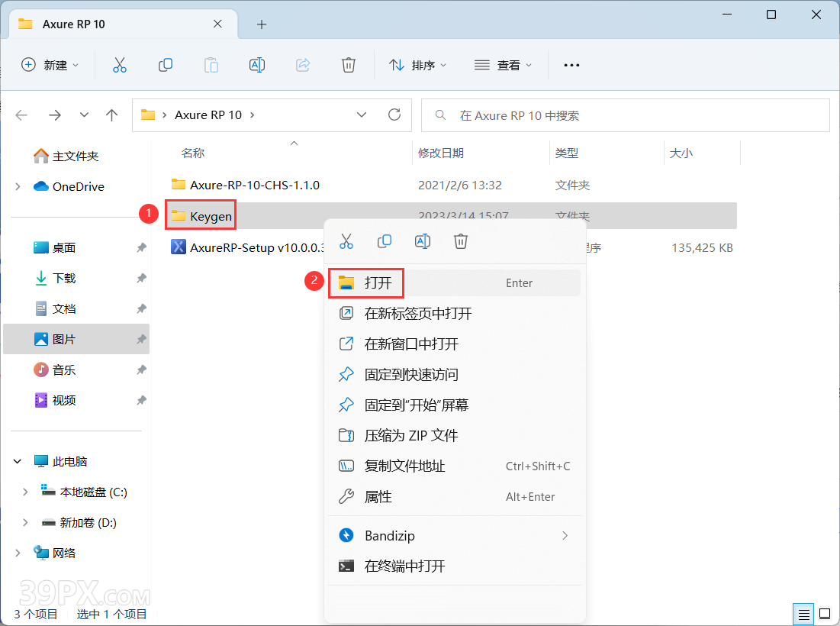Open 下载 in the sidebar
The width and height of the screenshot is (840, 626).
(55, 278)
